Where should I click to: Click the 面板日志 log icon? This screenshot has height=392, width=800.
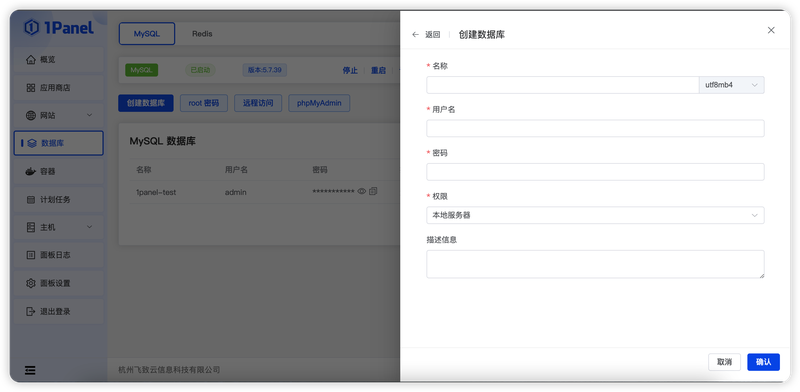(x=31, y=255)
